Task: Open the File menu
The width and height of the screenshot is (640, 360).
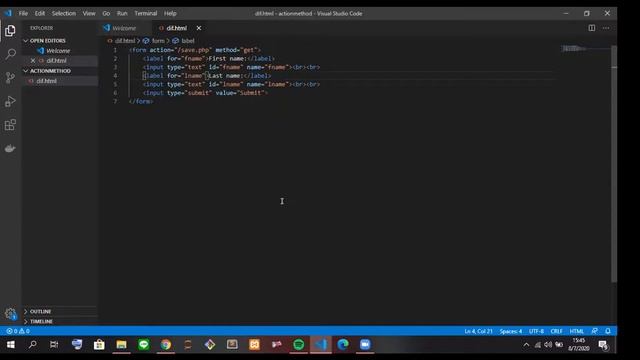Action: point(23,13)
